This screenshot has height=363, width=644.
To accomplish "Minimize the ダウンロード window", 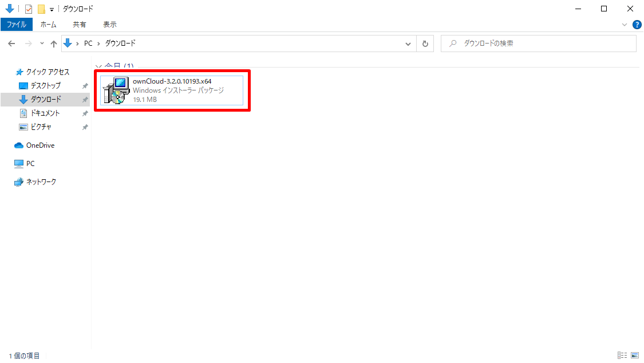I will 578,9.
